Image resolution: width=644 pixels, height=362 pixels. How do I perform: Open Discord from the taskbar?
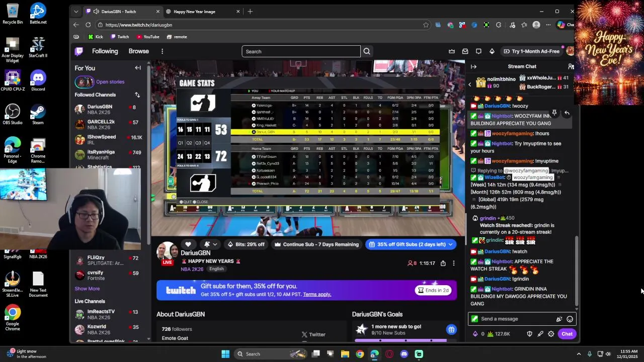click(404, 354)
